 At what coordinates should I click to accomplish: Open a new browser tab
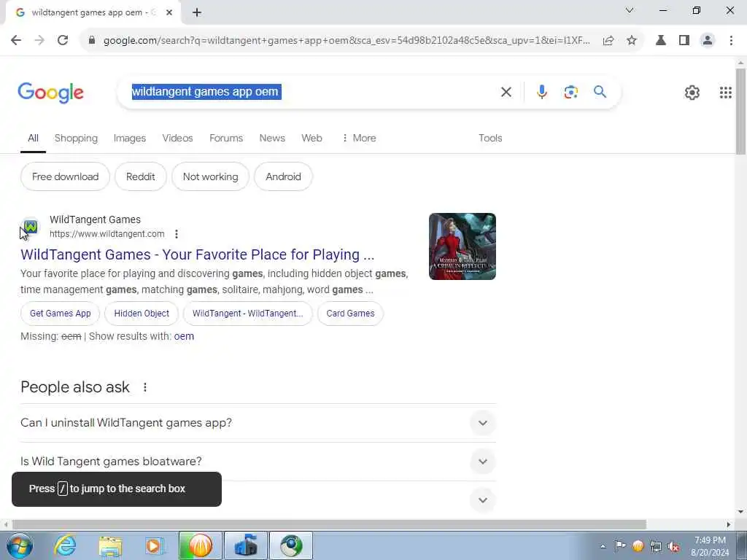197,13
